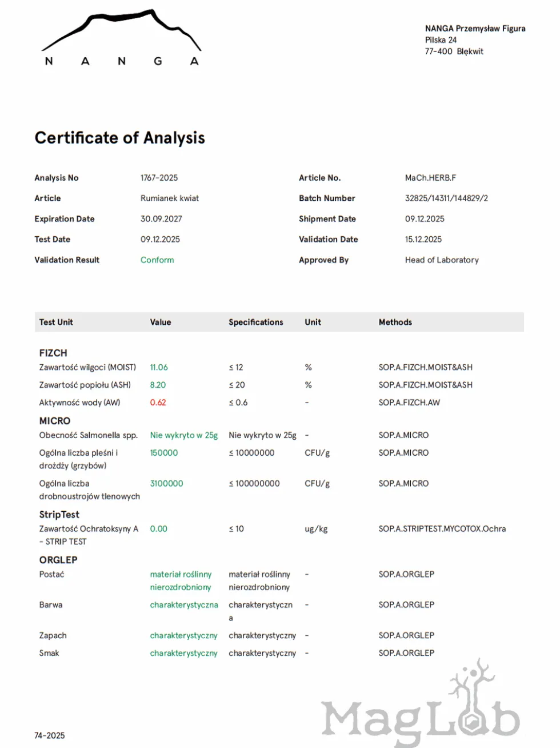
Task: Click the "Barwa" test row label
Action: pos(51,605)
